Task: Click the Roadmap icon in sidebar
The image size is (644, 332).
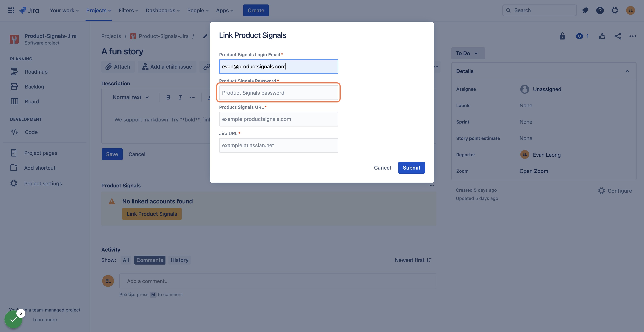Action: point(14,72)
